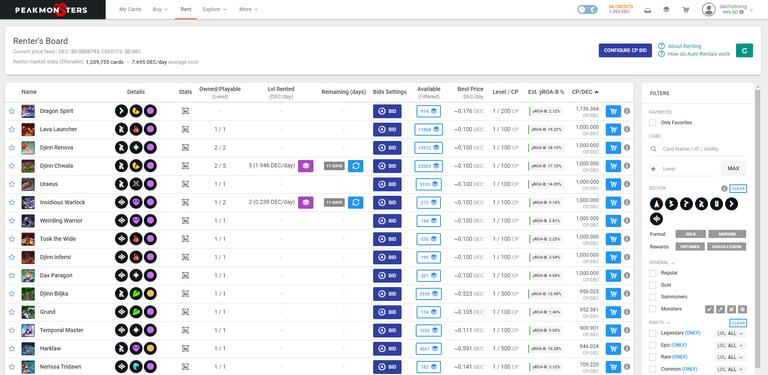This screenshot has width=768, height=375.
Task: Click the Temporal Master card thumbnail
Action: click(28, 330)
